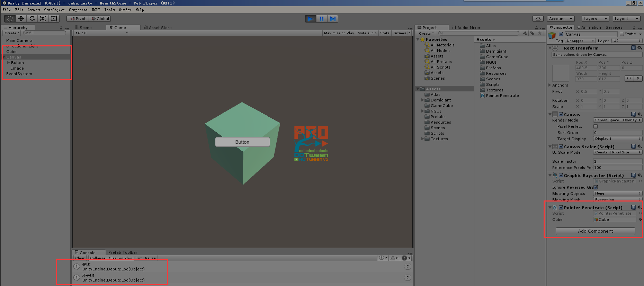Click the Save search star icon
This screenshot has width=644, height=286.
[x=539, y=33]
